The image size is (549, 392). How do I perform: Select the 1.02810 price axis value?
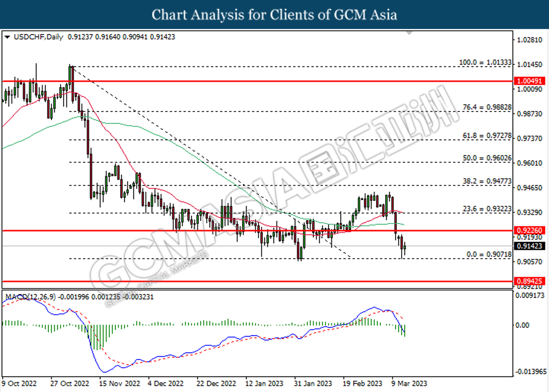[529, 40]
